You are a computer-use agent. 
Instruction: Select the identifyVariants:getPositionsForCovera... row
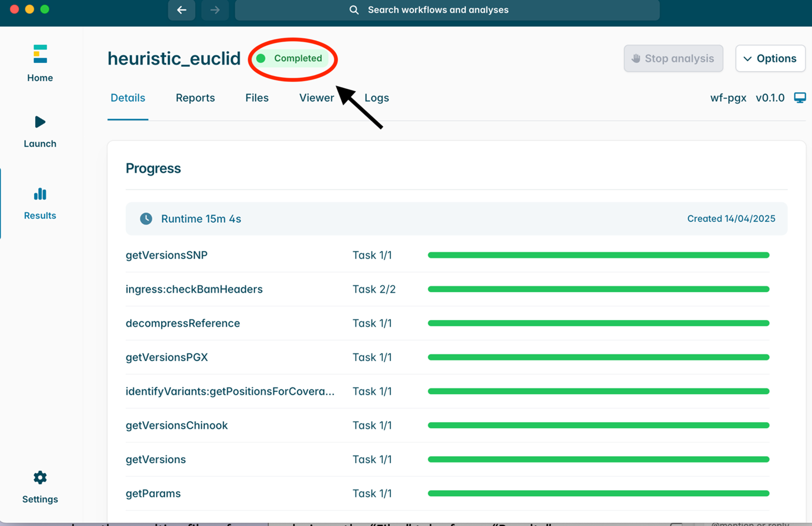point(448,391)
